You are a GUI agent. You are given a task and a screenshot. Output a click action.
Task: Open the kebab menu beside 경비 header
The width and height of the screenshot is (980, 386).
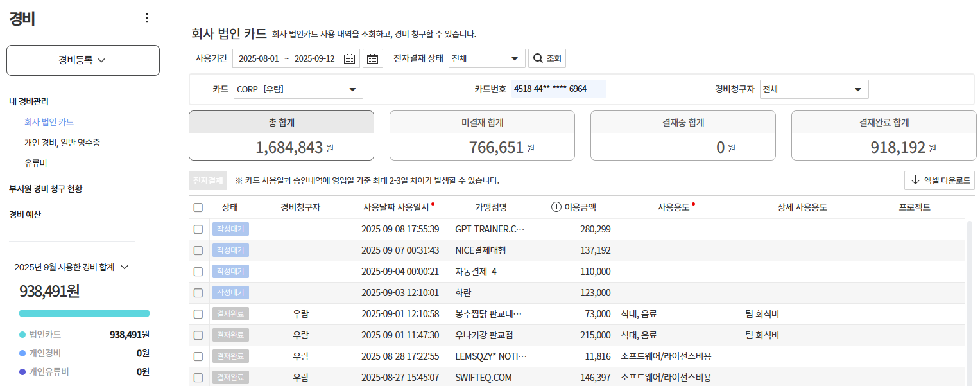pos(146,18)
